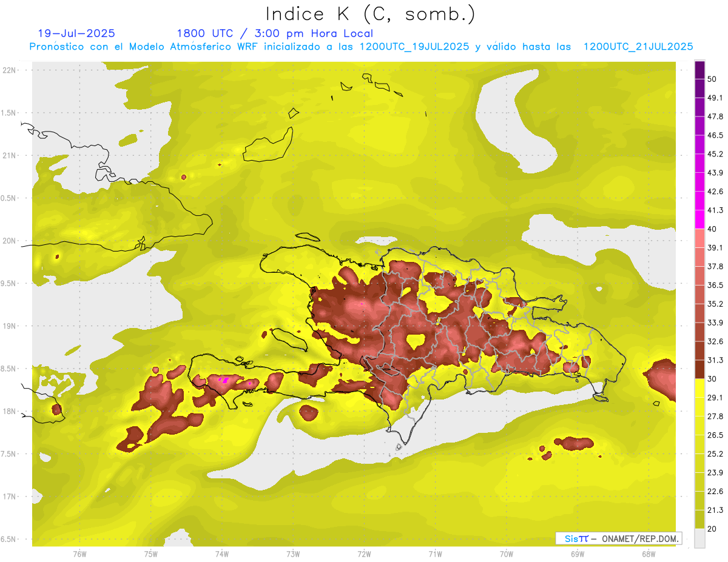Click the '71W' longitude label

coord(435,554)
